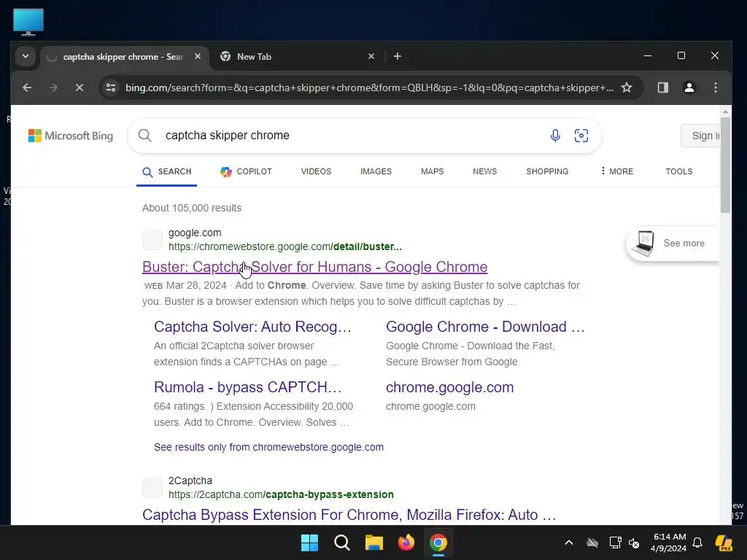This screenshot has width=747, height=560.
Task: Open the clock showing 6:14 AM
Action: [669, 542]
